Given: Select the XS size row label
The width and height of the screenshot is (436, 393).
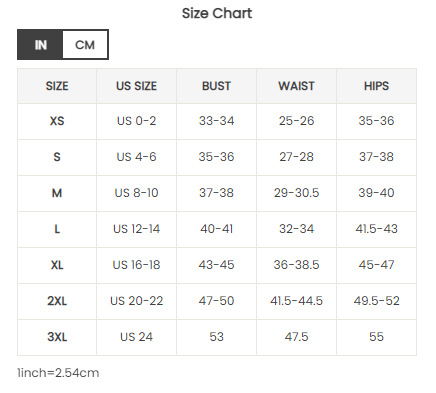Looking at the screenshot, I should (x=57, y=121).
